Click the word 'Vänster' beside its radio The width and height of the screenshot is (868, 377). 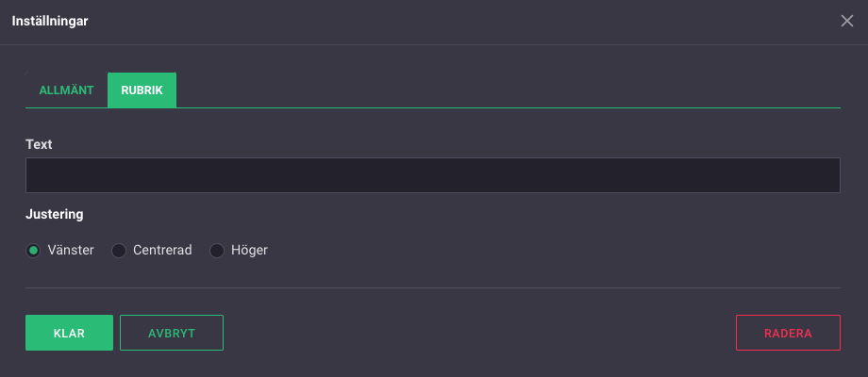pyautogui.click(x=71, y=251)
